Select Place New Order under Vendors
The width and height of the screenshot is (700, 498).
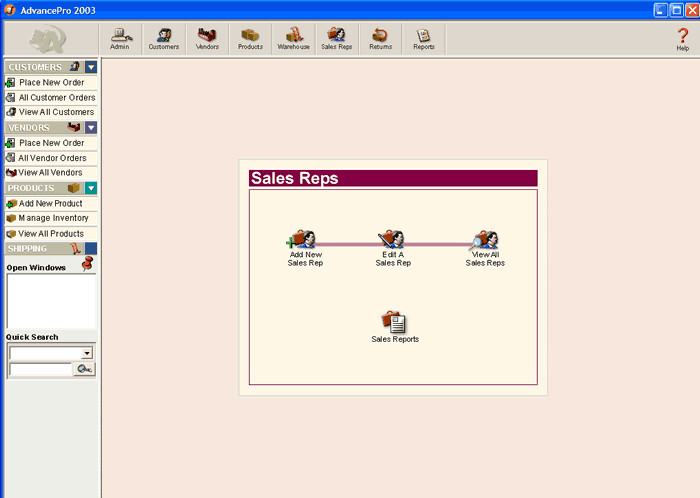tap(51, 143)
